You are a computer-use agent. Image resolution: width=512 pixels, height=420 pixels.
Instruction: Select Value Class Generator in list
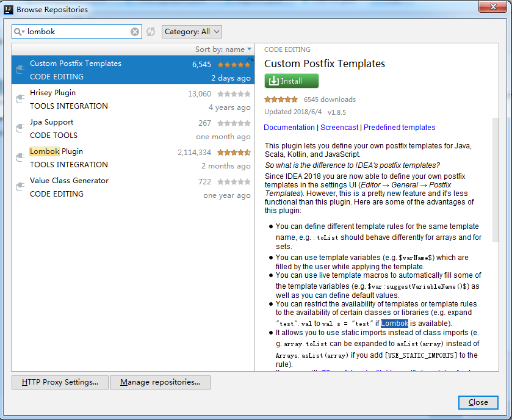point(133,187)
